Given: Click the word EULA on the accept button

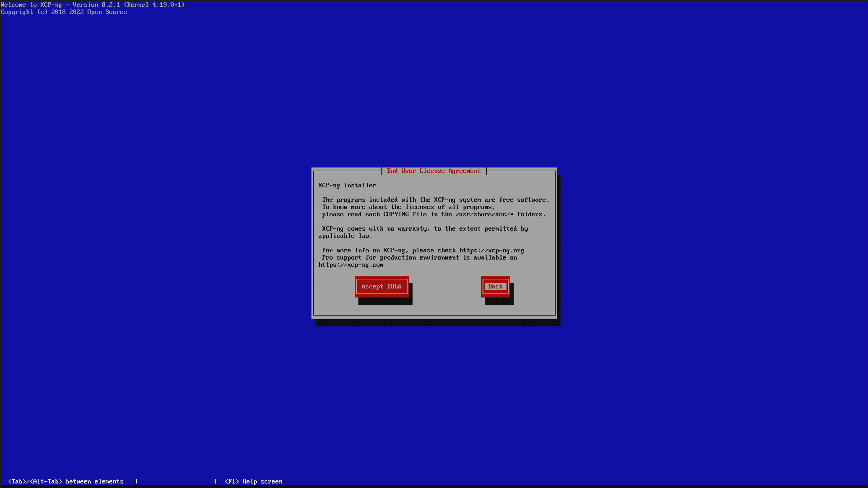Looking at the screenshot, I should [x=394, y=287].
